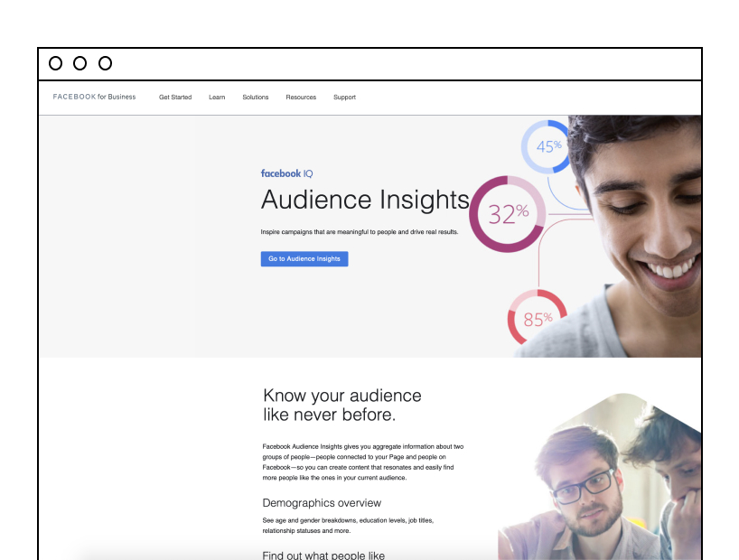The height and width of the screenshot is (560, 739).
Task: Click the first window control circle
Action: pyautogui.click(x=56, y=63)
